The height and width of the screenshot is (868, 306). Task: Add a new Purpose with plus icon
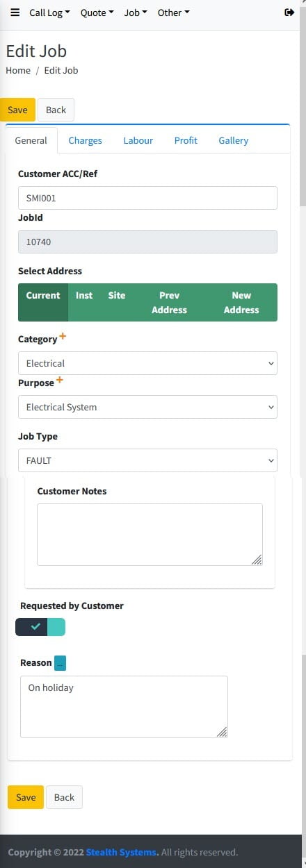59,380
